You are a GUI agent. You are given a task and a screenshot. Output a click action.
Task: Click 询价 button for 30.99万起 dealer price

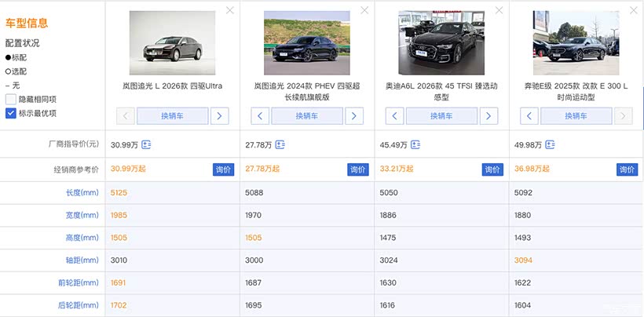click(x=223, y=169)
